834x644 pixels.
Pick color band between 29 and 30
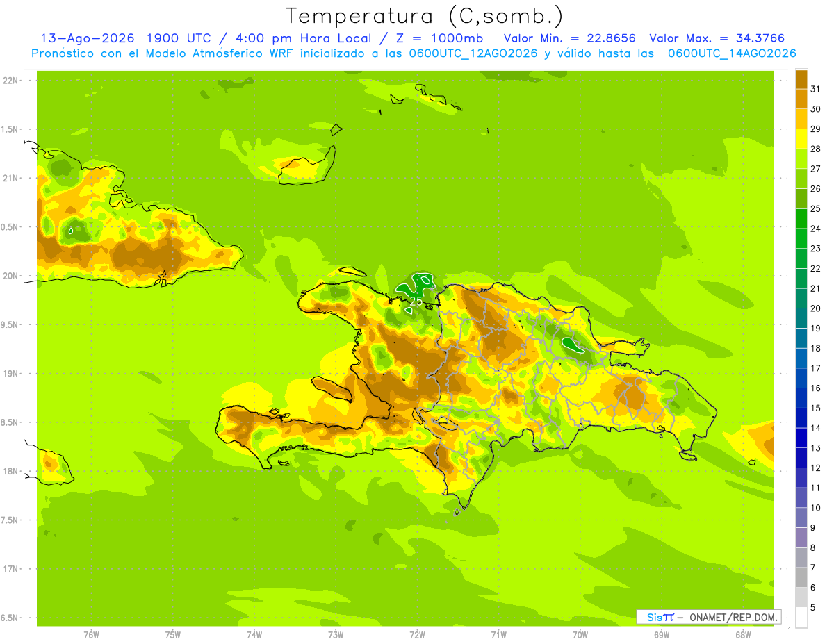(x=801, y=119)
